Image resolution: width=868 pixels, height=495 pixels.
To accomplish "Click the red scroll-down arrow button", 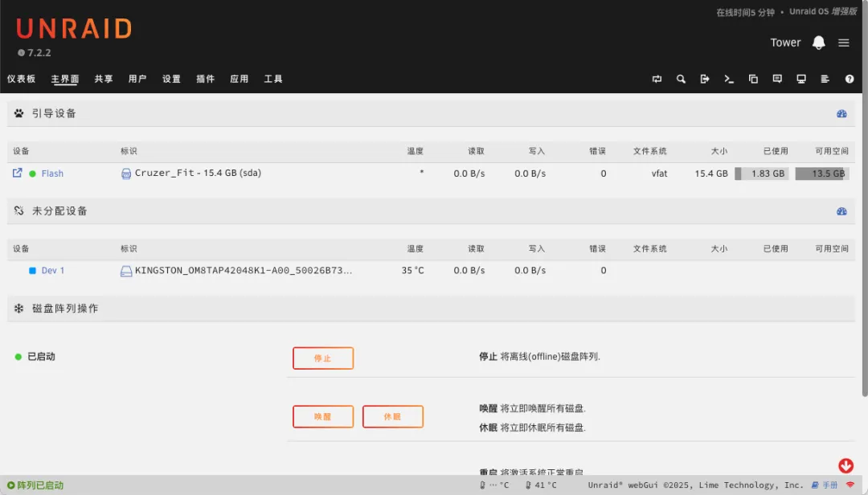I will pyautogui.click(x=845, y=465).
